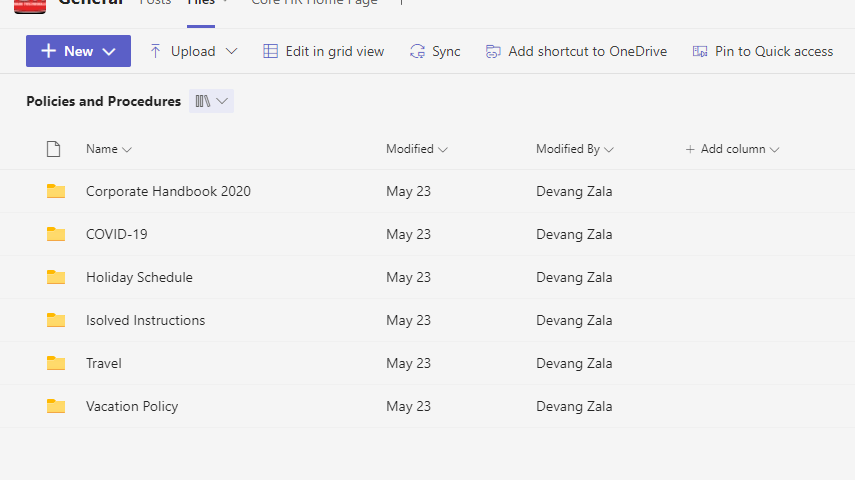Click the file type column icon
This screenshot has width=855, height=480.
[x=53, y=149]
